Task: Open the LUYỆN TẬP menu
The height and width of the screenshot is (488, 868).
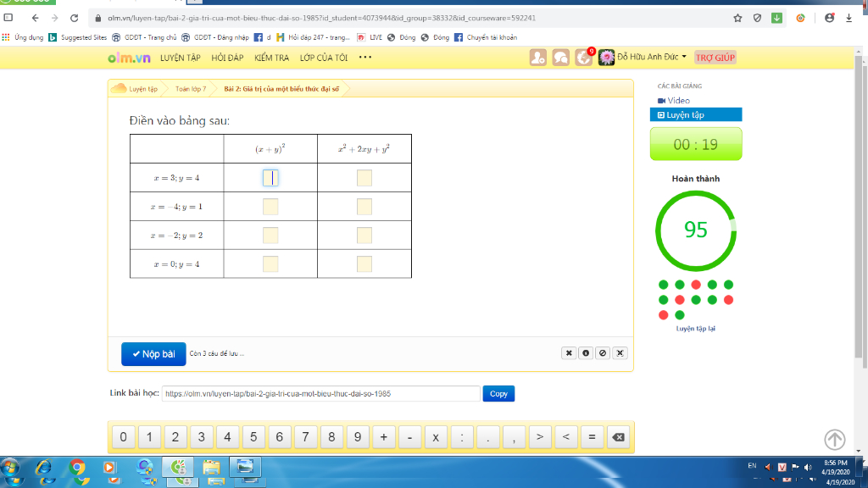Action: 181,58
